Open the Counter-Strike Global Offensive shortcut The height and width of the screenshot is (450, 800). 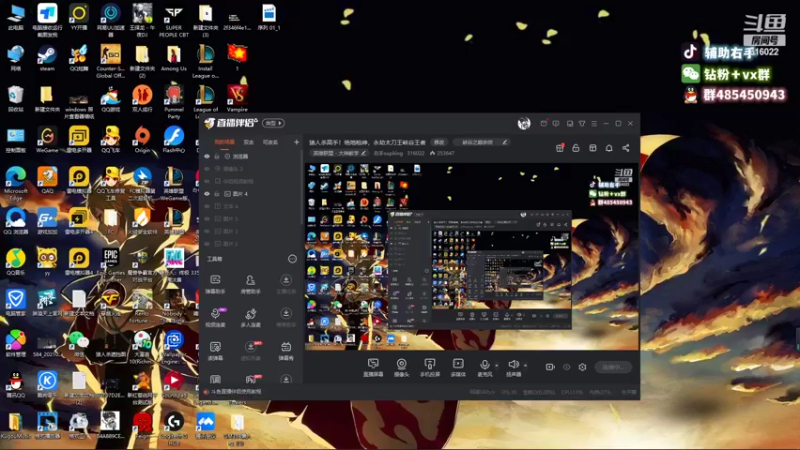tap(110, 61)
